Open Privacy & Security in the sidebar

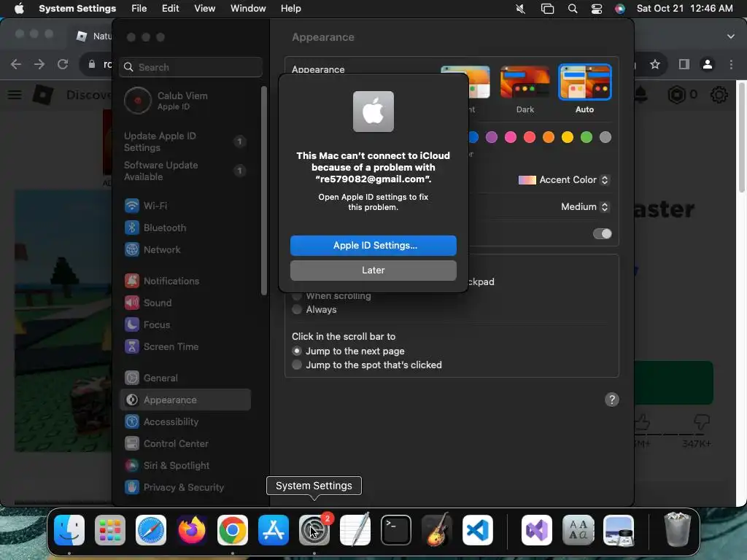pyautogui.click(x=185, y=487)
